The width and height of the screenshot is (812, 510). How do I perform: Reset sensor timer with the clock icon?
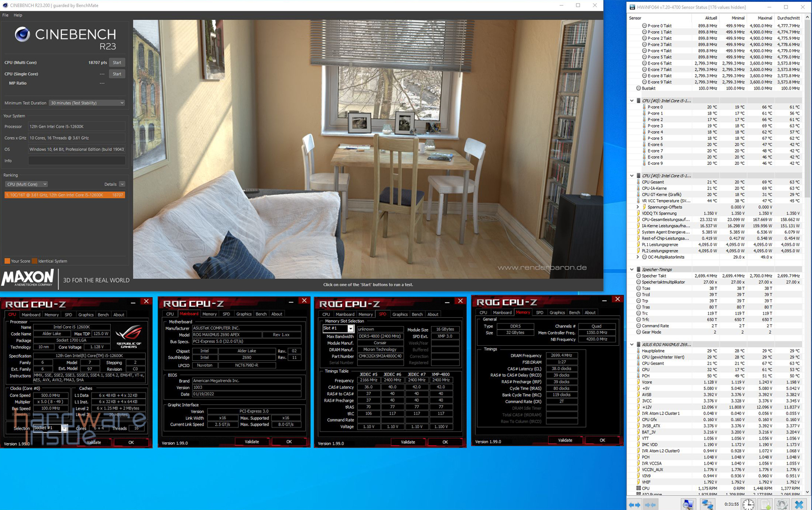click(x=748, y=504)
